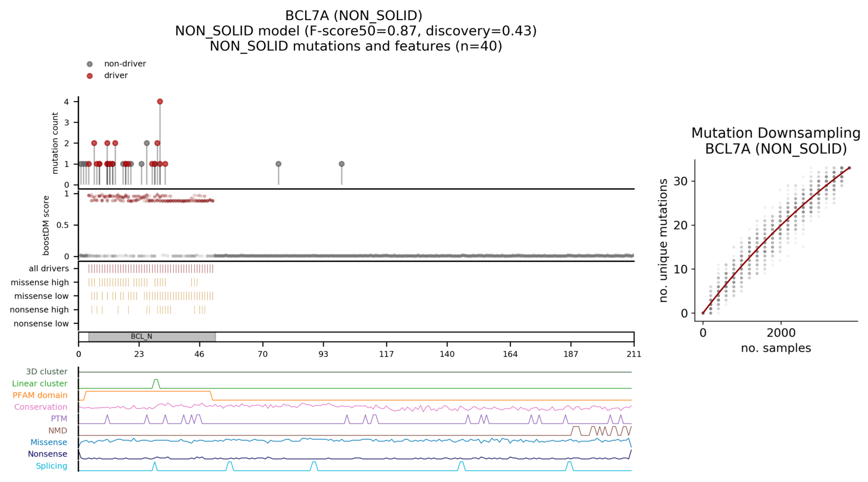The height and width of the screenshot is (482, 868).
Task: Click the red driver legend marker
Action: pos(90,76)
